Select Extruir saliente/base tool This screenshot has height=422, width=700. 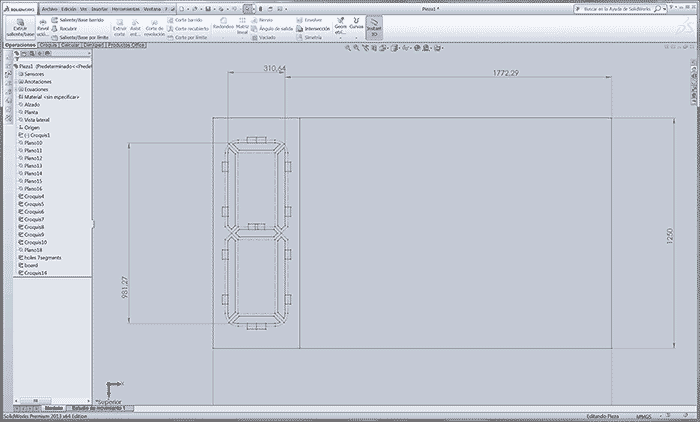tap(20, 28)
